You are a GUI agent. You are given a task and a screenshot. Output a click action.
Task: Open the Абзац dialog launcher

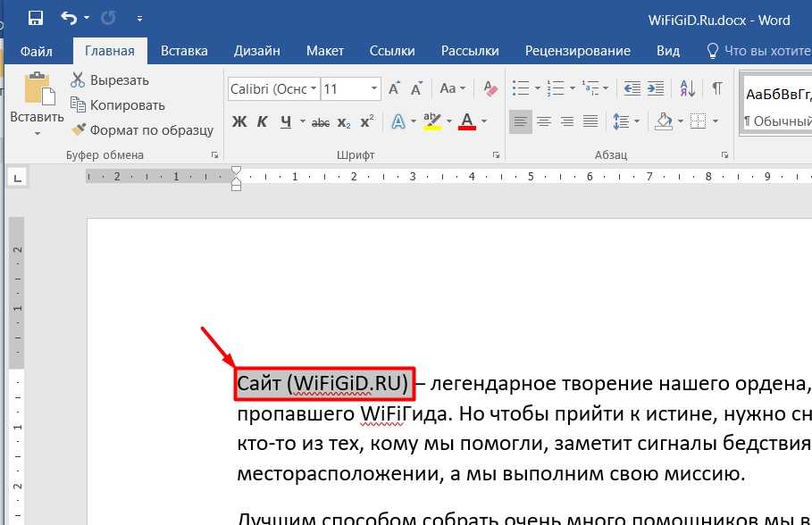[x=724, y=154]
